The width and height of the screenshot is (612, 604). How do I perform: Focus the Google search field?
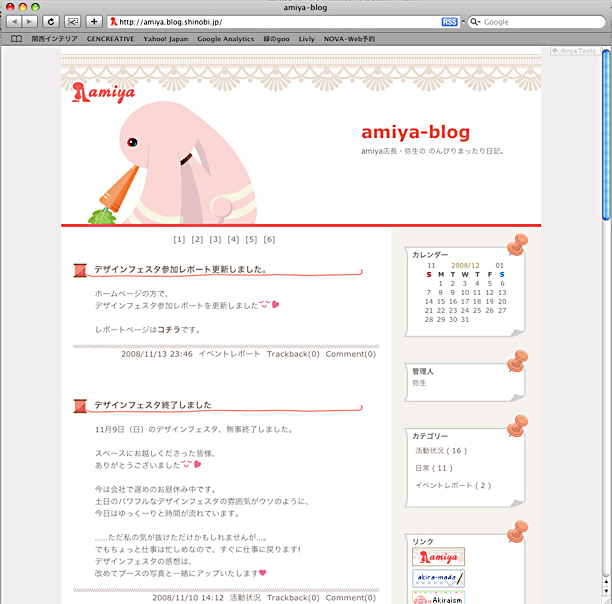(x=537, y=22)
